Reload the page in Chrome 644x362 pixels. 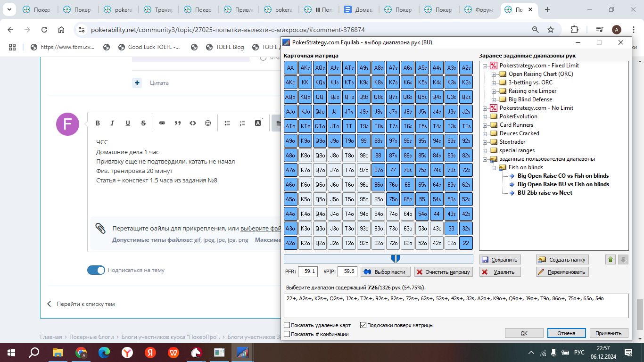click(44, 30)
